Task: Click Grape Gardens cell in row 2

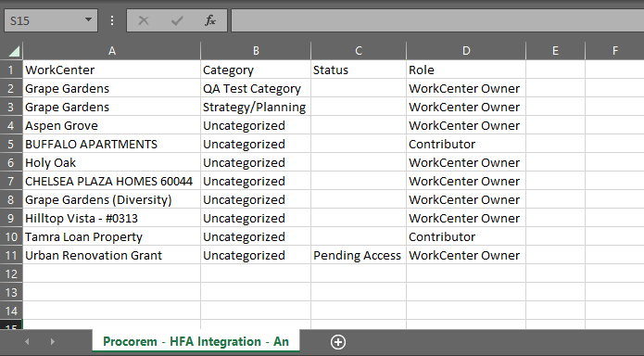Action: pos(112,88)
